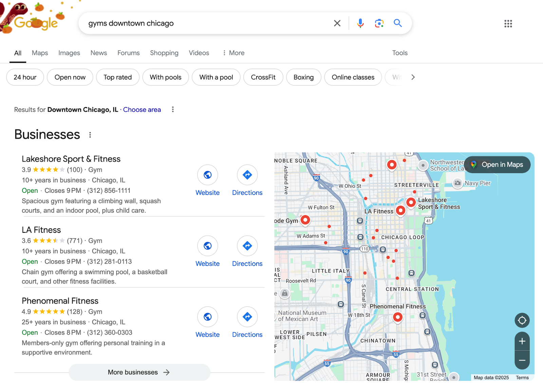The image size is (543, 392).
Task: Open the website for Lakeshore Sport & Fitness
Action: (207, 180)
